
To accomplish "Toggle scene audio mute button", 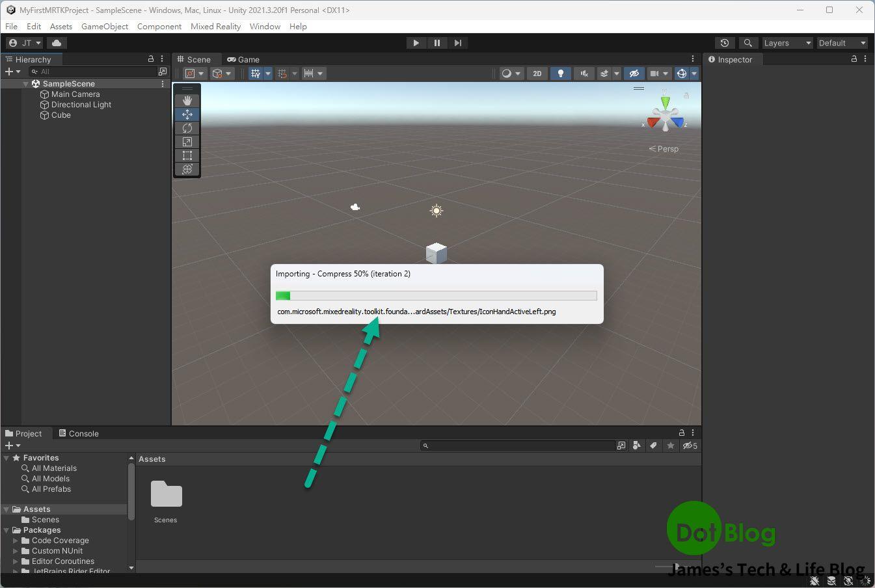I will tap(584, 73).
